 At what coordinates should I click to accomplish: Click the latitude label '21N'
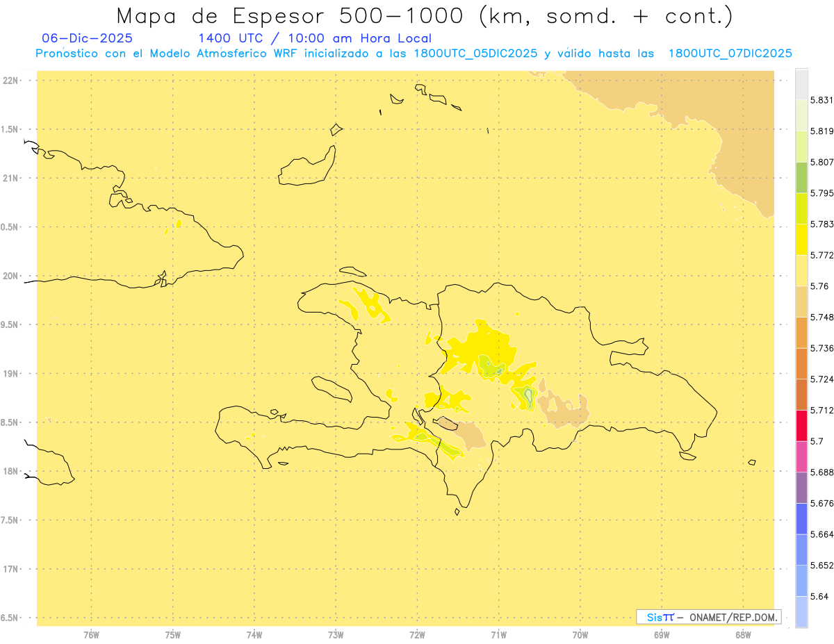tap(10, 178)
